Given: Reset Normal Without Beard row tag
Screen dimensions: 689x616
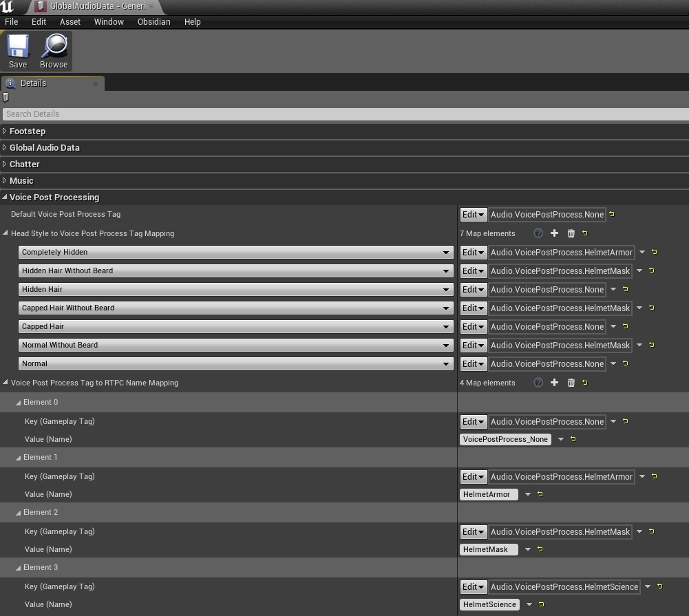Looking at the screenshot, I should tap(652, 345).
